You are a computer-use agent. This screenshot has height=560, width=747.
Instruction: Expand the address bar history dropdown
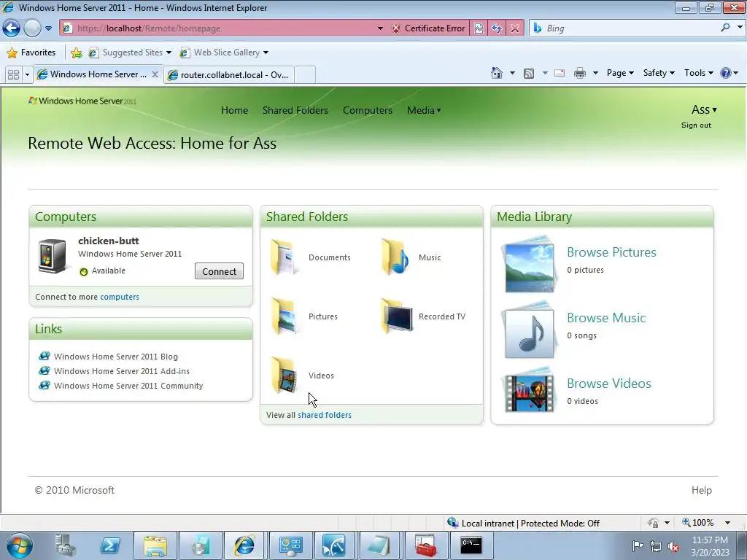pos(380,28)
